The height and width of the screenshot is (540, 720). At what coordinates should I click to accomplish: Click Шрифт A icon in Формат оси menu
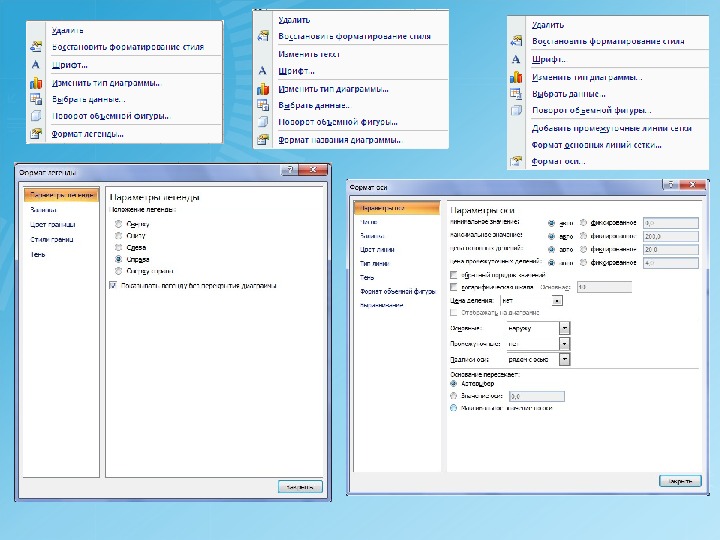click(516, 60)
